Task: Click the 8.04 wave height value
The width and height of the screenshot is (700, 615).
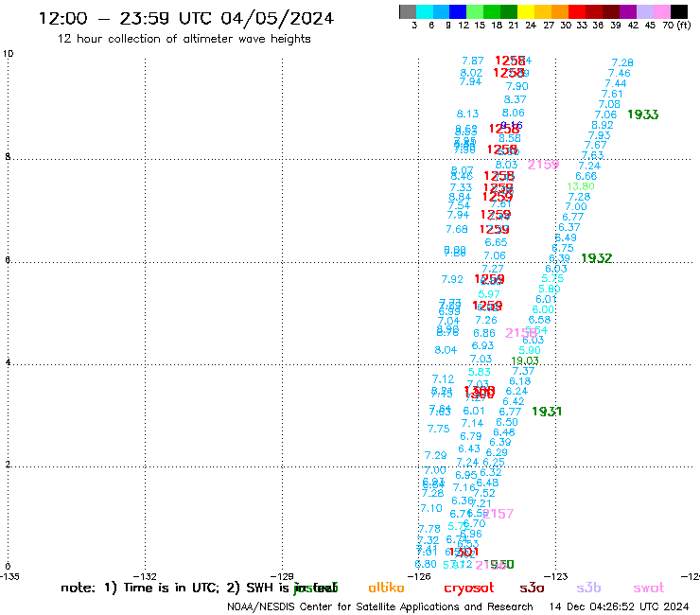Action: tap(446, 350)
